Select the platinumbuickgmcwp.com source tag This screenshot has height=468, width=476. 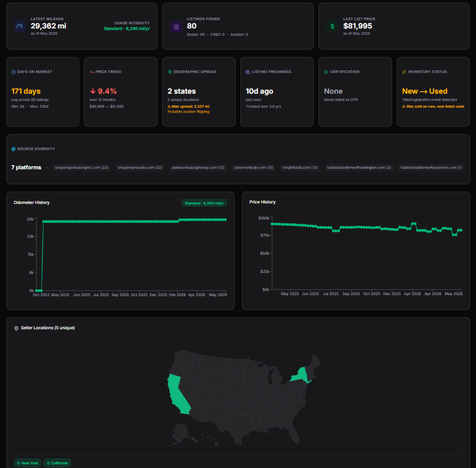198,168
